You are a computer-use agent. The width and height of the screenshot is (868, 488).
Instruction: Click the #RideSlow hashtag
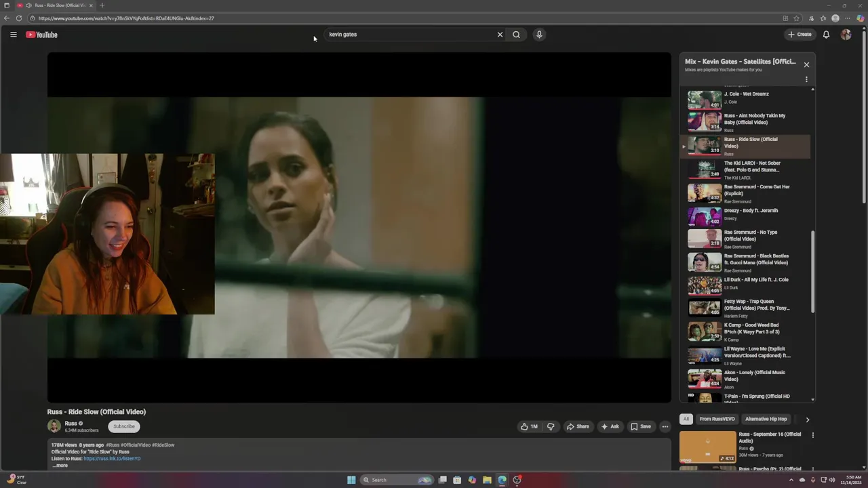[x=163, y=445]
